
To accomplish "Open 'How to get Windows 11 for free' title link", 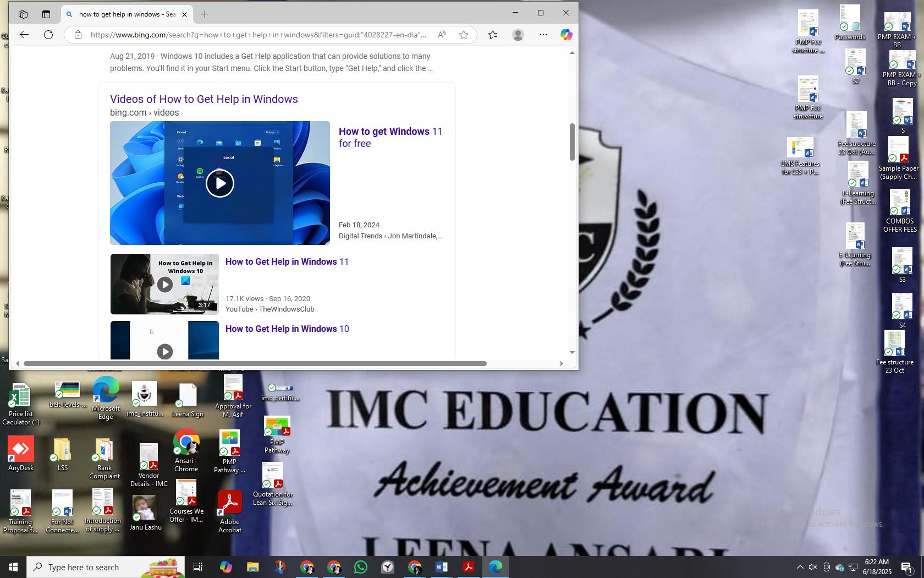I will [x=391, y=138].
